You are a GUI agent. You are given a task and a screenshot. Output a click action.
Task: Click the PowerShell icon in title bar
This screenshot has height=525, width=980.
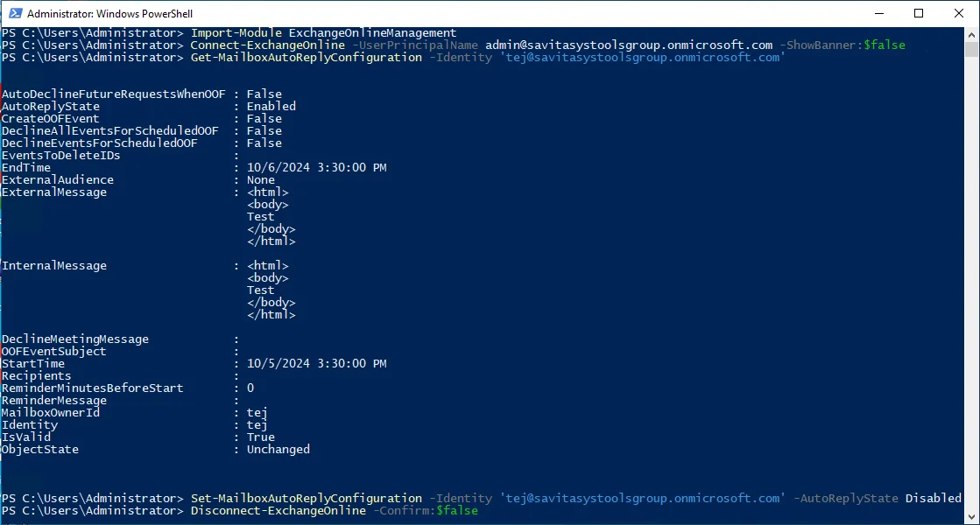[x=15, y=13]
